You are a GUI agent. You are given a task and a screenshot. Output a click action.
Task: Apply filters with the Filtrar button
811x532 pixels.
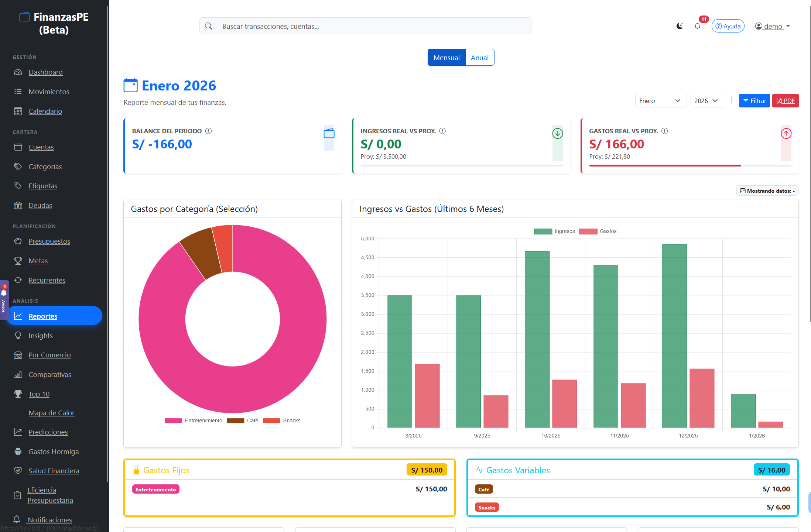pyautogui.click(x=754, y=101)
